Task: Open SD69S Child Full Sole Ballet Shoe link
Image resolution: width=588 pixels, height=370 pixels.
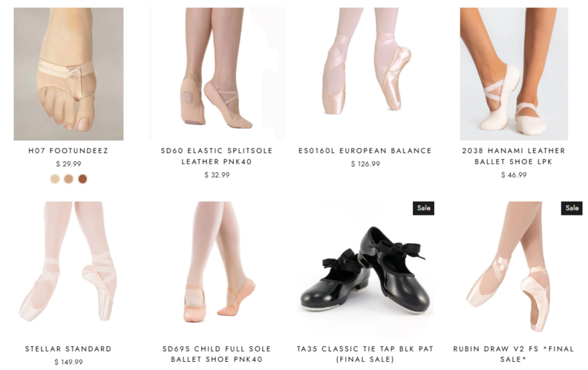Action: pyautogui.click(x=217, y=354)
